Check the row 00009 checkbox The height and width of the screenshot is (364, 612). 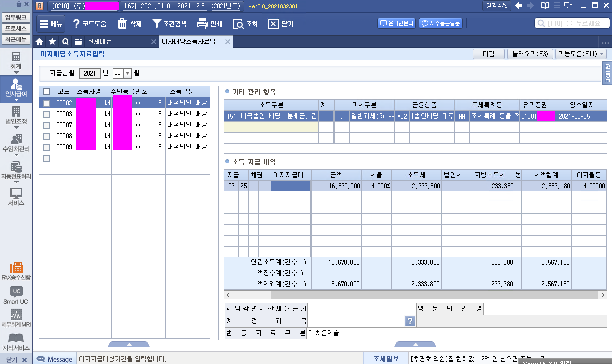47,147
